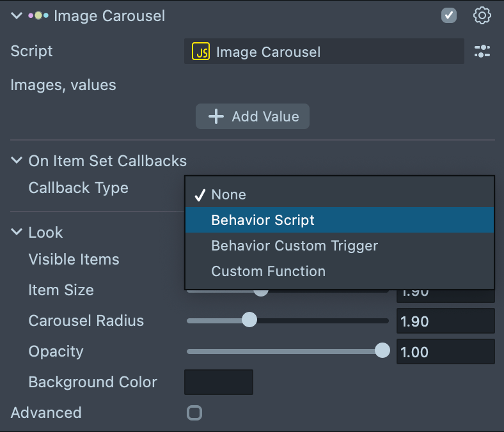Click the sliders icon beside Script field
Image resolution: width=504 pixels, height=432 pixels.
click(482, 52)
